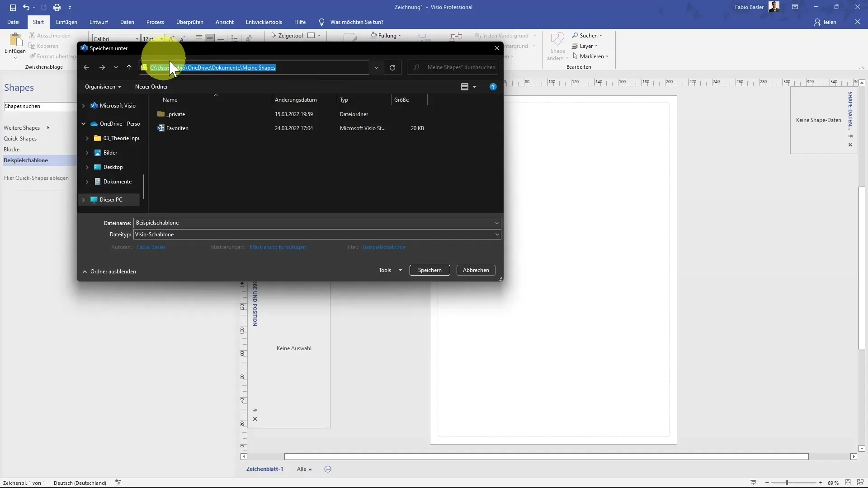Select the Zeigertool pointer tool
The height and width of the screenshot is (488, 868).
(x=287, y=35)
